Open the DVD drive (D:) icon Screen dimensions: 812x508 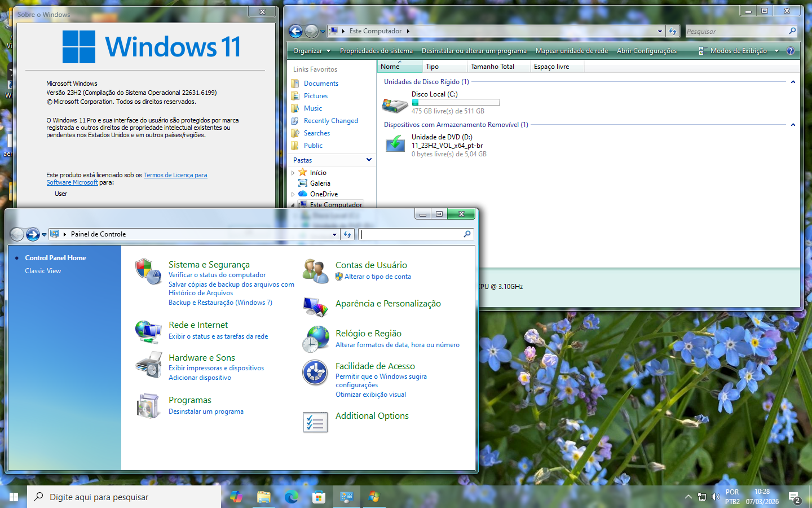click(x=395, y=144)
